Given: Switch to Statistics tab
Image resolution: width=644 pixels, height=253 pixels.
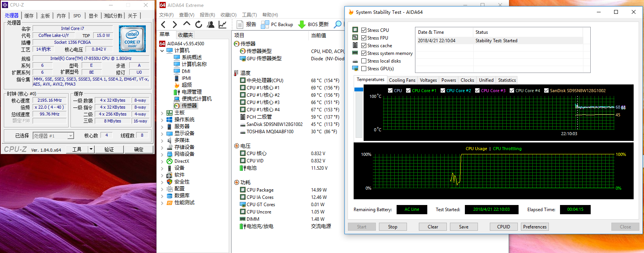Looking at the screenshot, I should pos(507,80).
